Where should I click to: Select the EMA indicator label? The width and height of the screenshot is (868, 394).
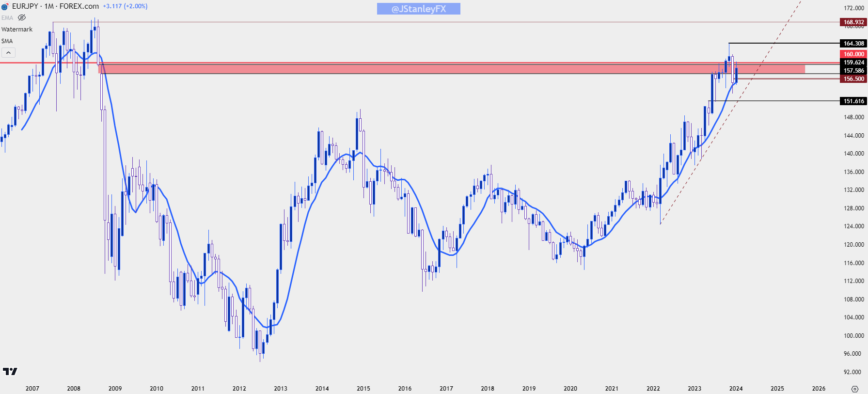click(7, 18)
